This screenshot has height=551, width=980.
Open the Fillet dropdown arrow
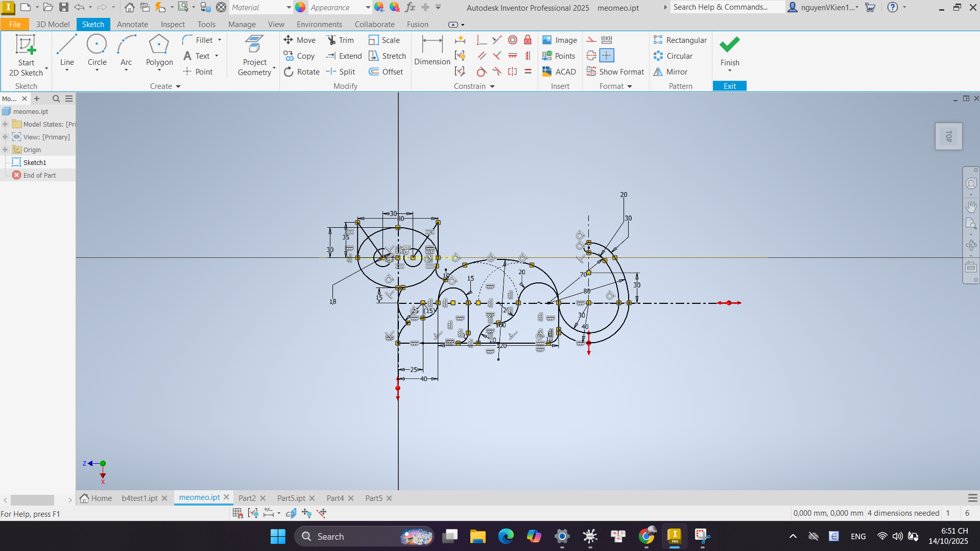[x=220, y=40]
